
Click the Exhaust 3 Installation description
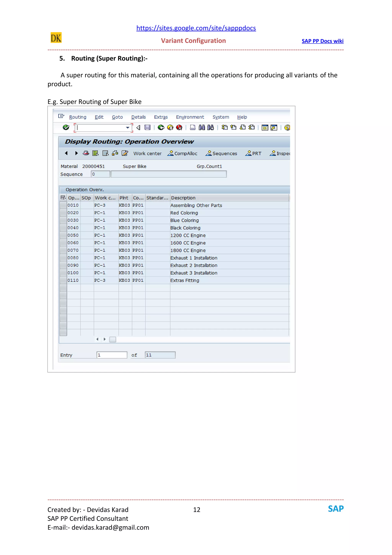coord(194,273)
